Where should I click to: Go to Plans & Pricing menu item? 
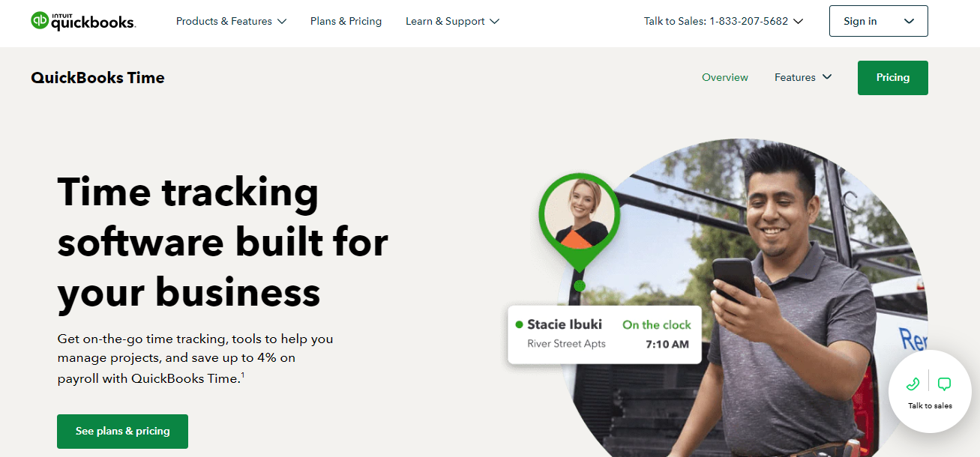tap(346, 21)
